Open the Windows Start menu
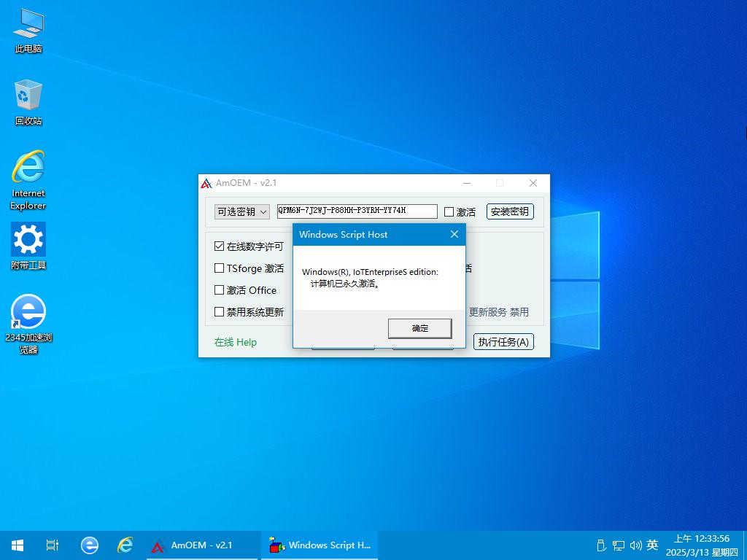 pos(18,545)
